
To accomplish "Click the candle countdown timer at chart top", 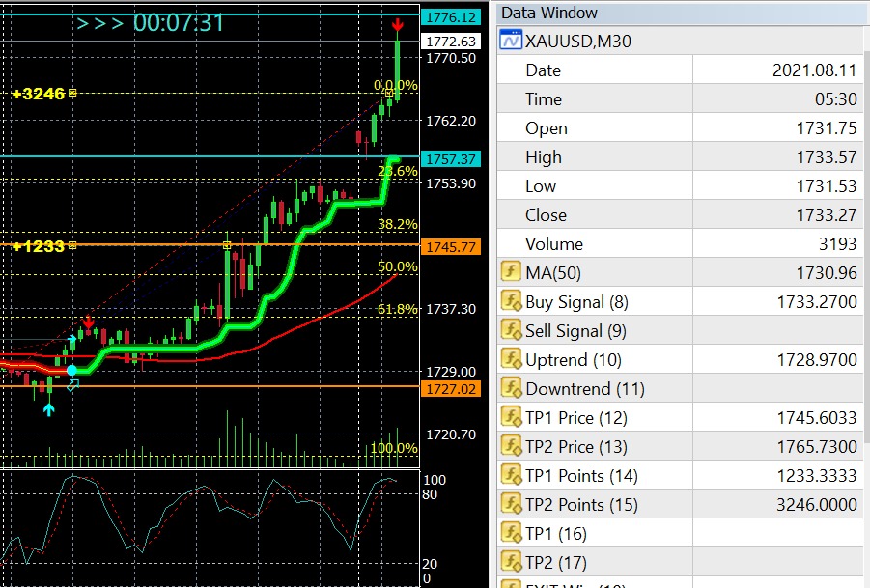I will (x=151, y=22).
